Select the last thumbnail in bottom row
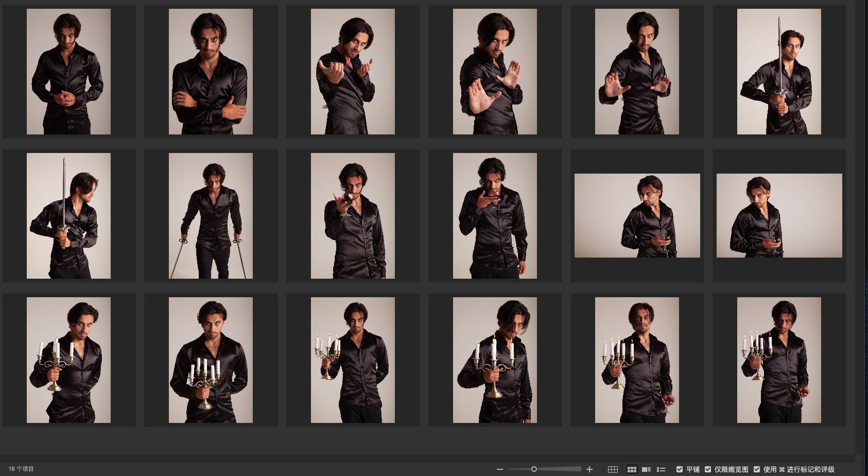868x476 pixels. [779, 360]
